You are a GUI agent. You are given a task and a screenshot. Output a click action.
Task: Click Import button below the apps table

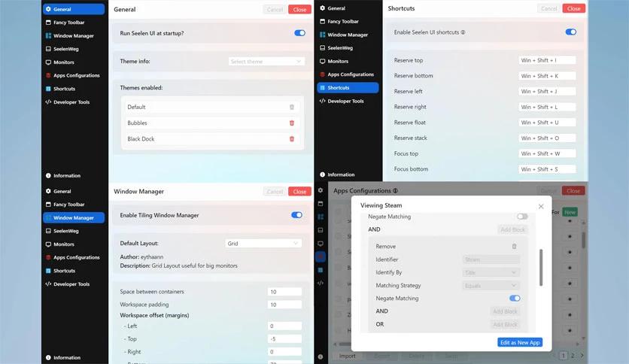pyautogui.click(x=348, y=356)
